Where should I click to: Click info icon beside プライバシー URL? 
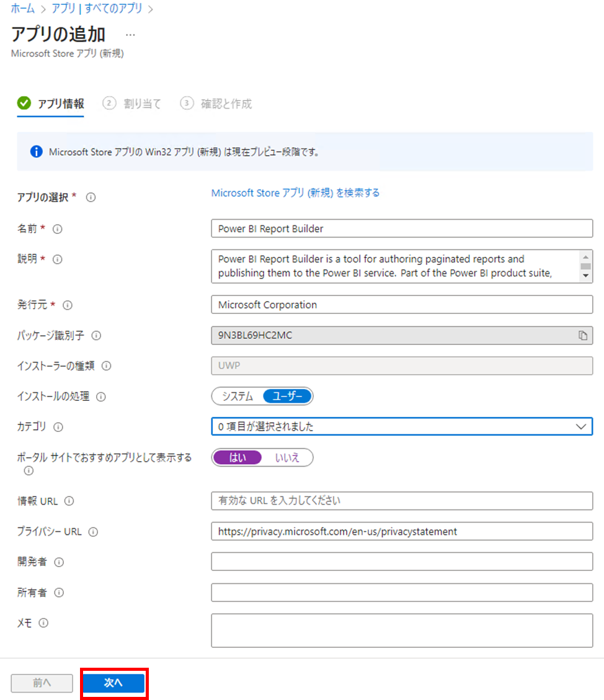pyautogui.click(x=93, y=532)
